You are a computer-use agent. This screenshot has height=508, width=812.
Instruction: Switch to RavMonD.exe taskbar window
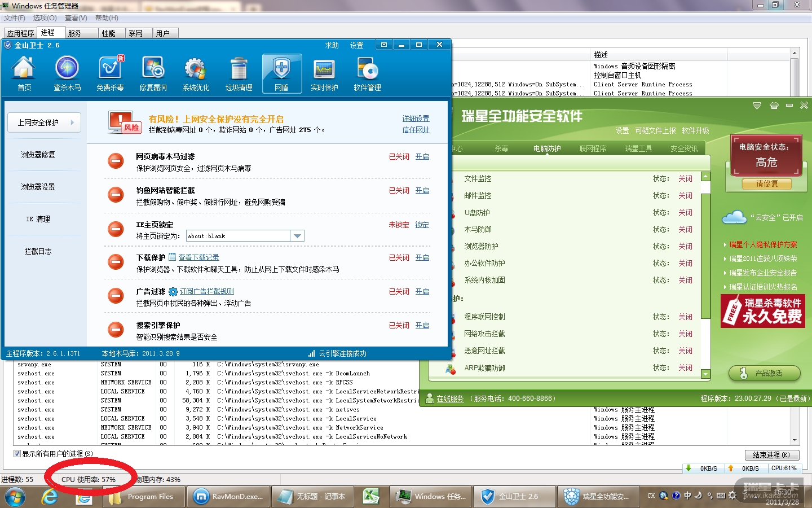click(x=228, y=497)
